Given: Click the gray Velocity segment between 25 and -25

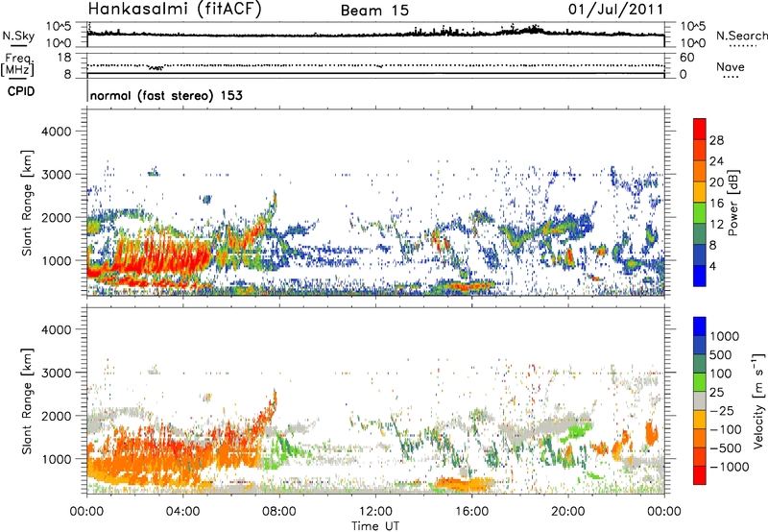Looking at the screenshot, I should [x=700, y=400].
